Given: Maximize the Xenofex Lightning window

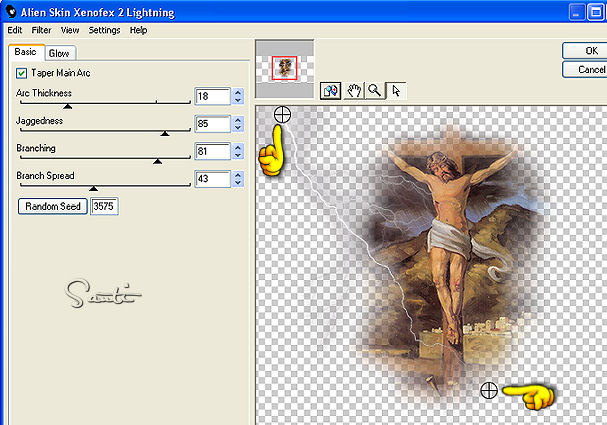Looking at the screenshot, I should point(595,12).
